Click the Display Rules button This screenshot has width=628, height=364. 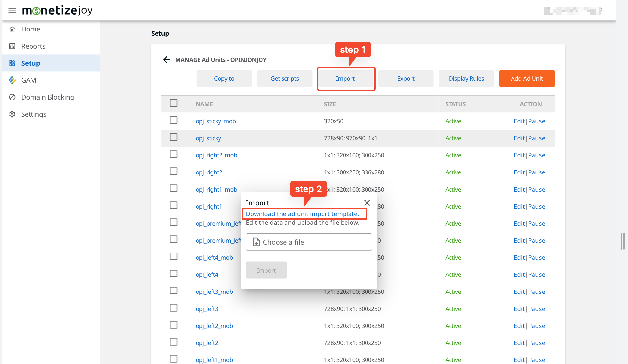point(466,79)
